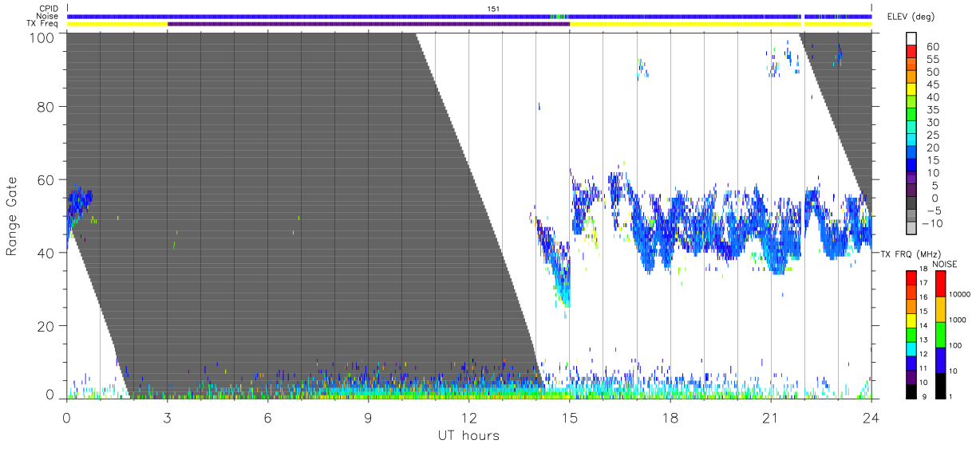Select the yellow 1000 band of the NOISE colorbar
Image resolution: width=980 pixels, height=452 pixels.
click(940, 309)
